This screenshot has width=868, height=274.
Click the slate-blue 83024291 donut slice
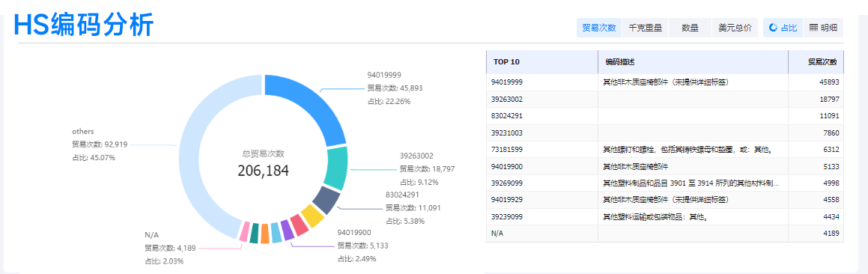pyautogui.click(x=324, y=200)
